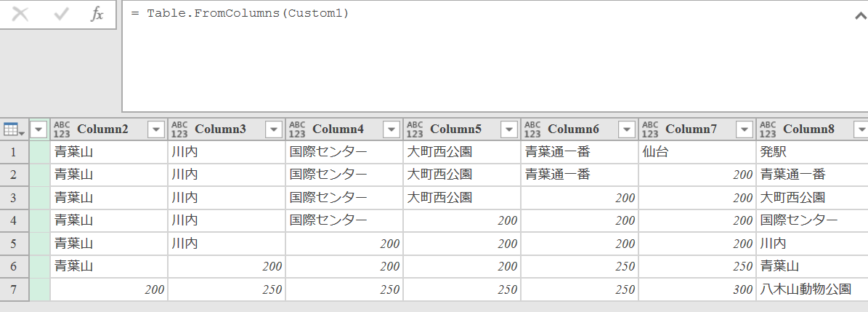The height and width of the screenshot is (312, 868).
Task: Change data type icon for Column5
Action: (x=415, y=129)
